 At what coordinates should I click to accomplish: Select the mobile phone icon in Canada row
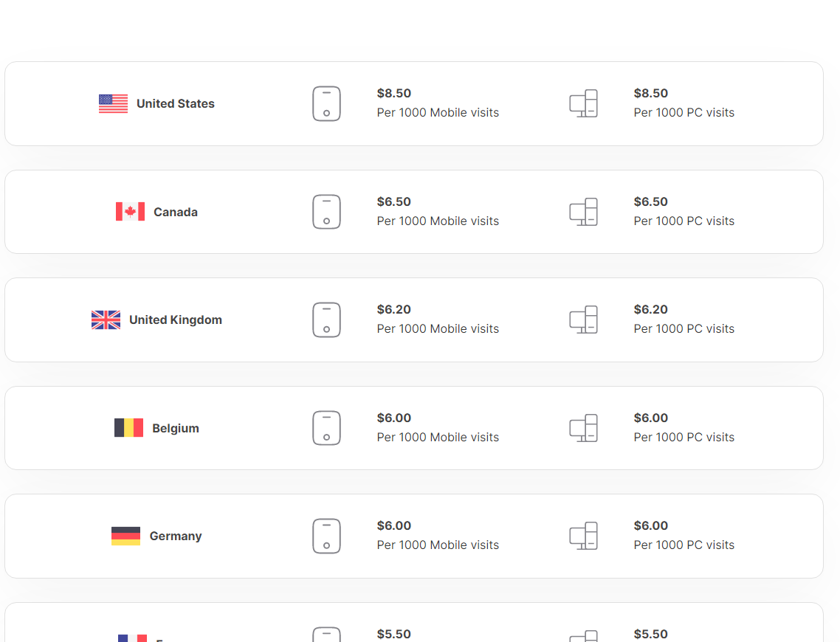coord(327,212)
